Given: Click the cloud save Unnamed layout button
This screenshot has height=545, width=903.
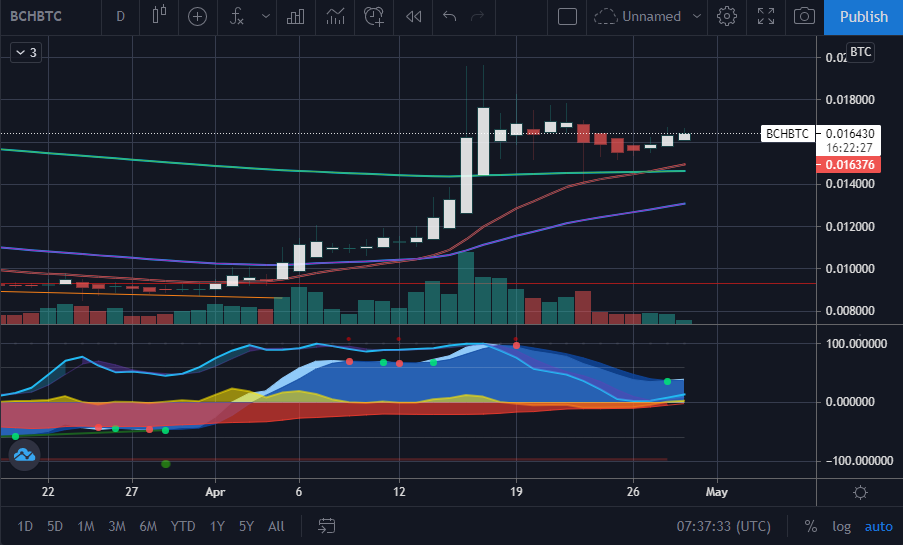Looking at the screenshot, I should coord(638,16).
